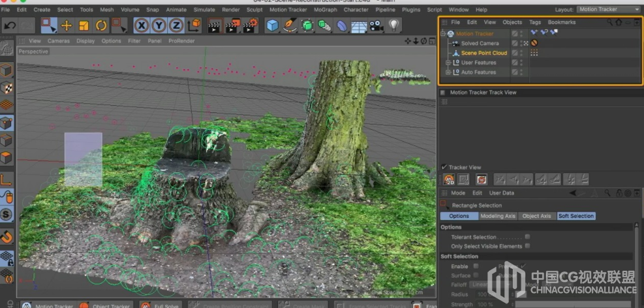Select Scene Point Cloud object
644x308 pixels.
click(x=484, y=53)
